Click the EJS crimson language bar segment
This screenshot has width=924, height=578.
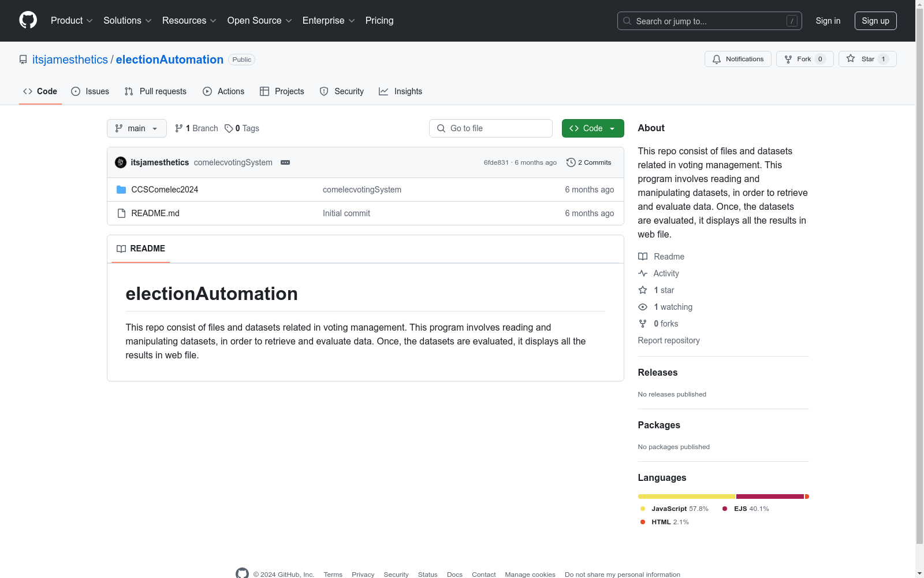pyautogui.click(x=770, y=497)
